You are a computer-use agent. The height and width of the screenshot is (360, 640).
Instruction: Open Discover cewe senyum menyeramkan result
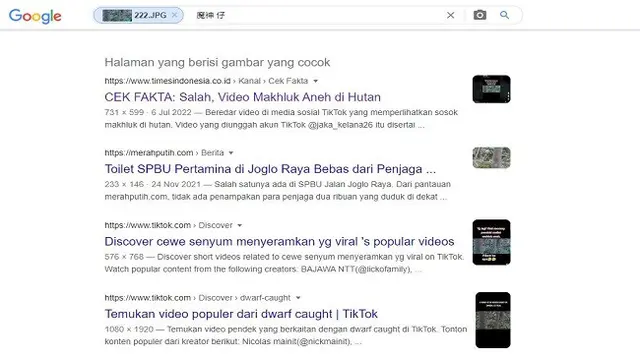point(279,241)
